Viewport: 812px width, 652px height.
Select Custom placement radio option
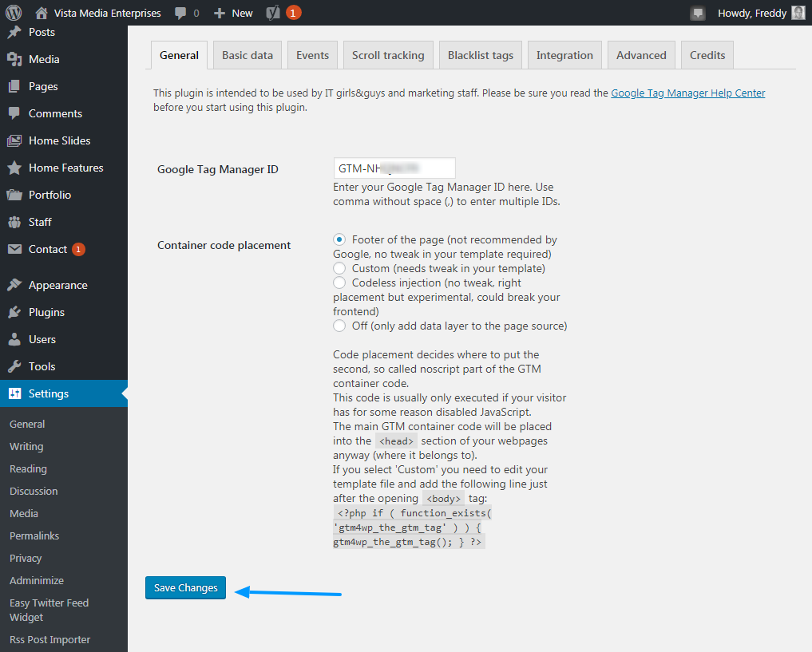coord(339,269)
